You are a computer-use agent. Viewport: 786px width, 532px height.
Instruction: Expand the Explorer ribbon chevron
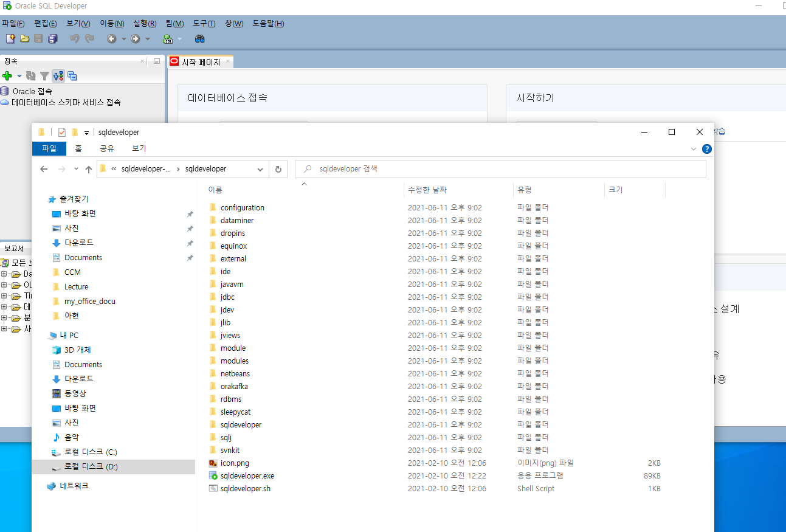[x=694, y=148]
